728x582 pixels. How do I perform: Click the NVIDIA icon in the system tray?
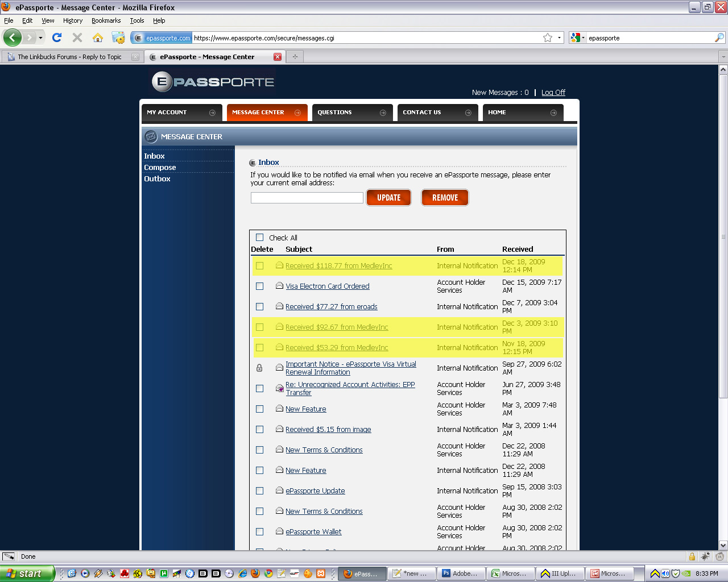pyautogui.click(x=686, y=573)
